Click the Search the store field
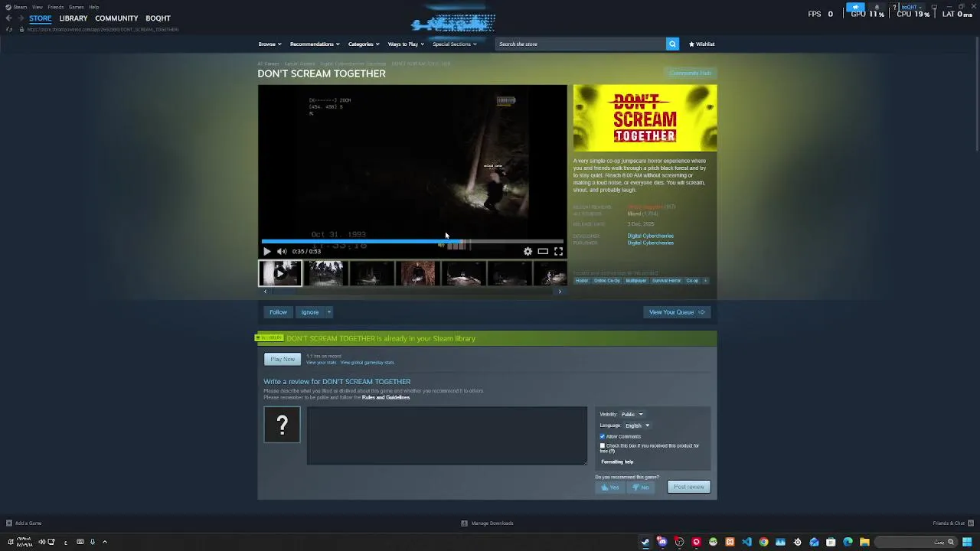The image size is (980, 551). 580,44
